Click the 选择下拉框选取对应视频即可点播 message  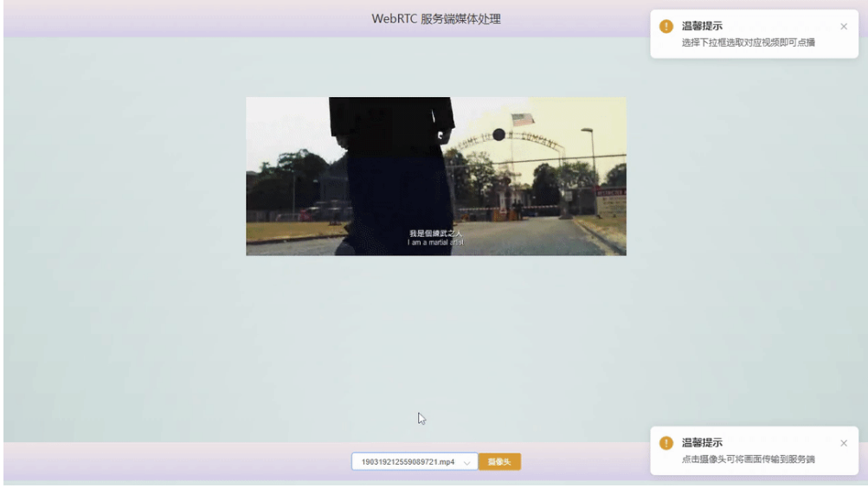[748, 42]
